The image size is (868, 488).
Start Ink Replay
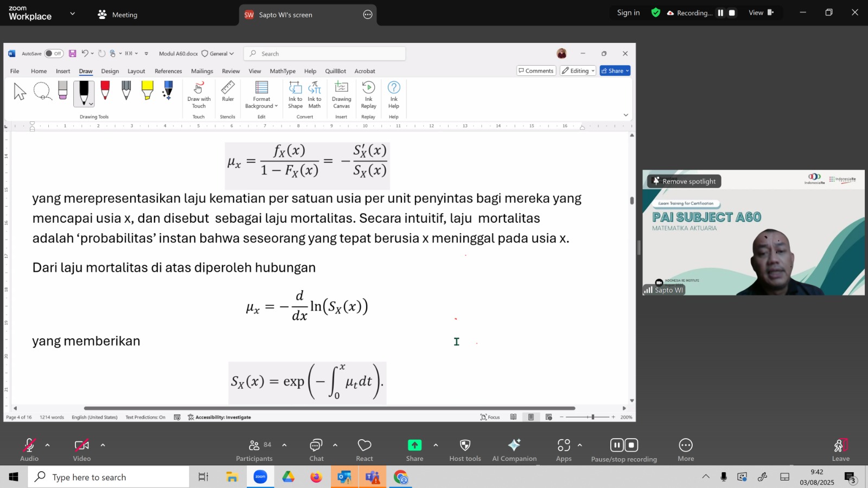pos(368,94)
